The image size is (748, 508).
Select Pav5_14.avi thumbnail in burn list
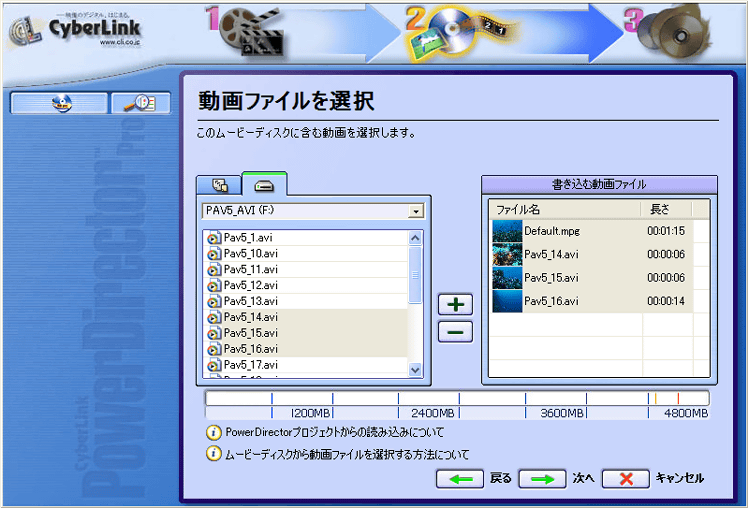507,254
